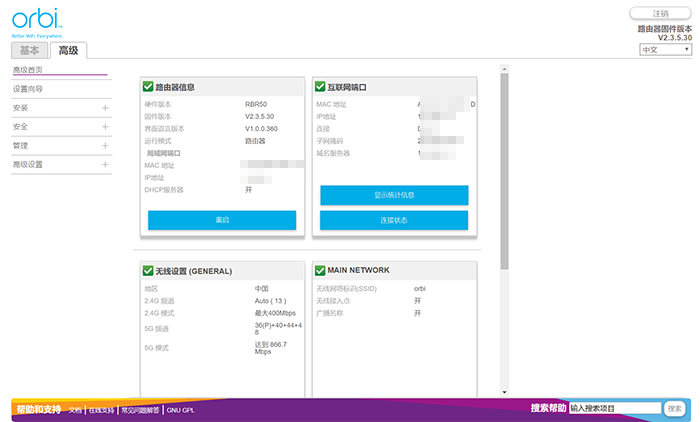This screenshot has height=422, width=700.
Task: Click the green check icon beside MAIN NETWORK
Action: point(320,270)
